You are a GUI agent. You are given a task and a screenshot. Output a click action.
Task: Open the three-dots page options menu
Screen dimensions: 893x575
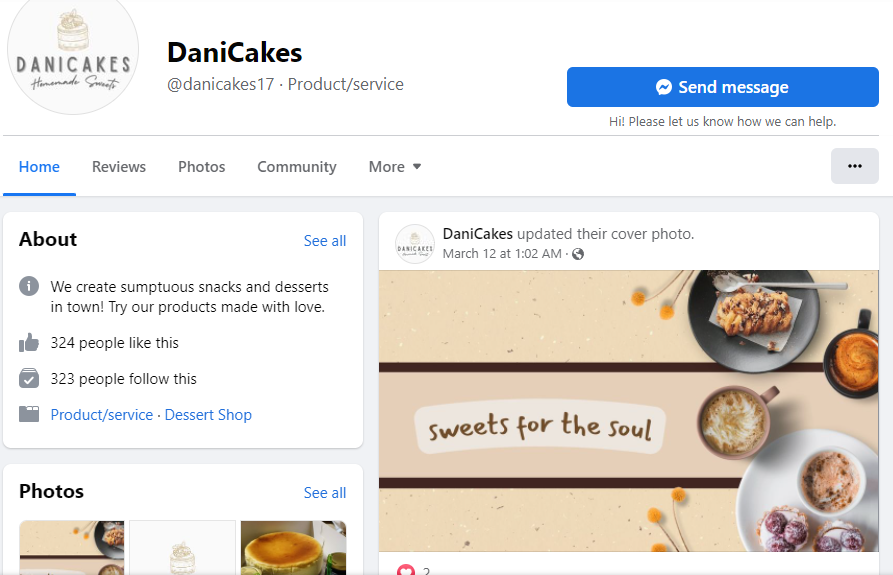[x=854, y=166]
